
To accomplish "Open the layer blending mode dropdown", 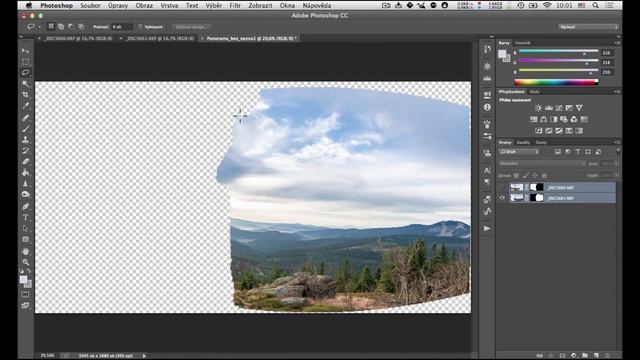I will (x=542, y=164).
